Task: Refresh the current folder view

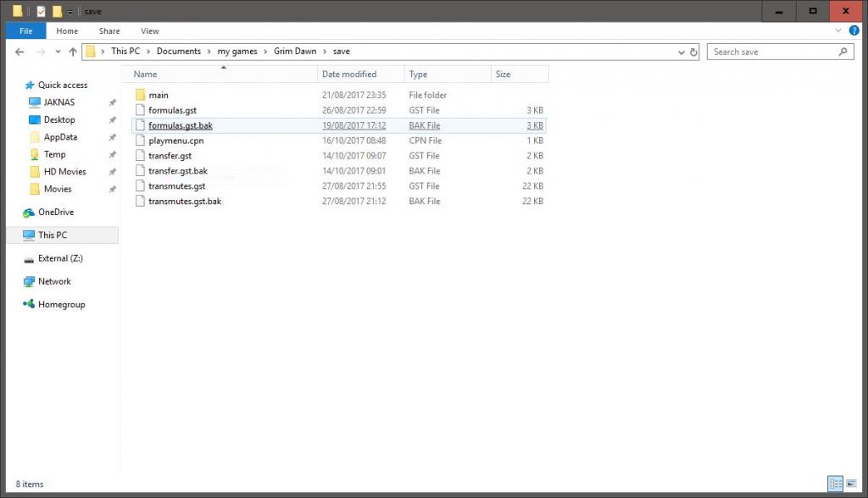Action: pos(693,52)
